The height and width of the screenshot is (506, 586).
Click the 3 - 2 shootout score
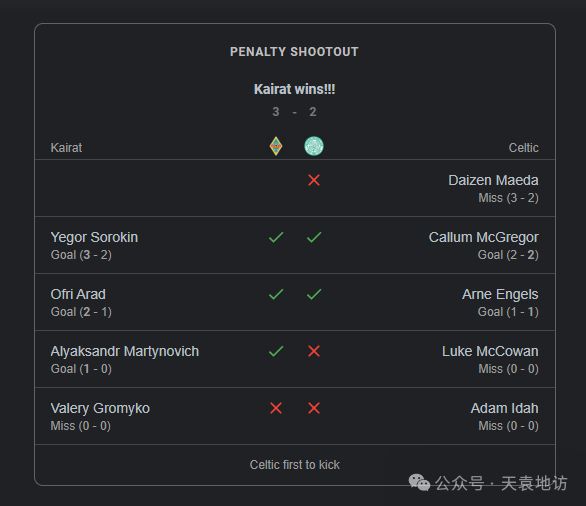coord(294,112)
